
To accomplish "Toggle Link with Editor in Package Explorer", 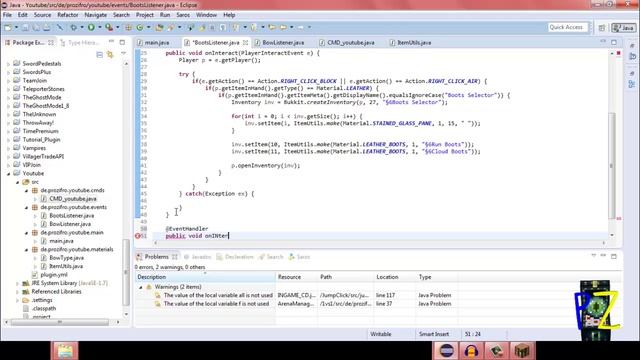I will tap(110, 54).
